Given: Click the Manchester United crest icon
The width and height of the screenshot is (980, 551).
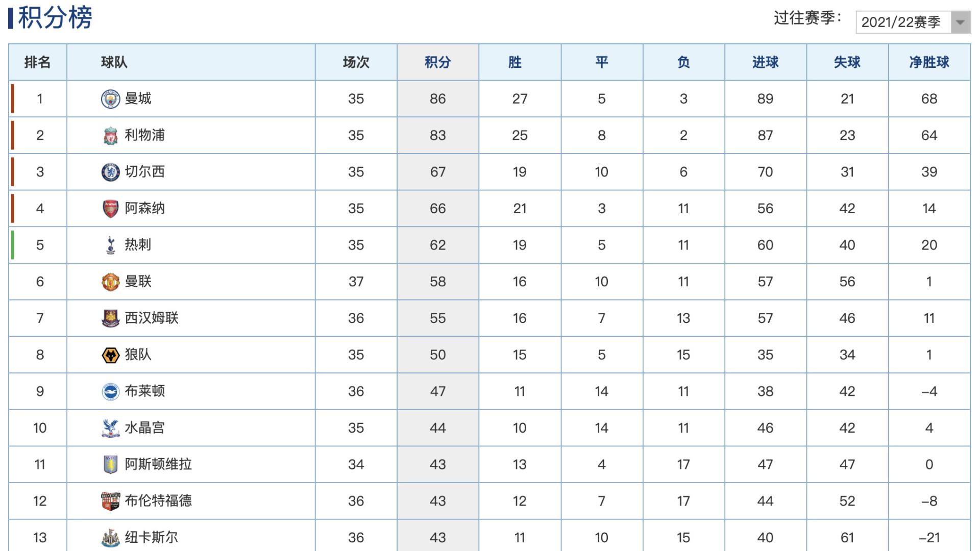Looking at the screenshot, I should [110, 282].
